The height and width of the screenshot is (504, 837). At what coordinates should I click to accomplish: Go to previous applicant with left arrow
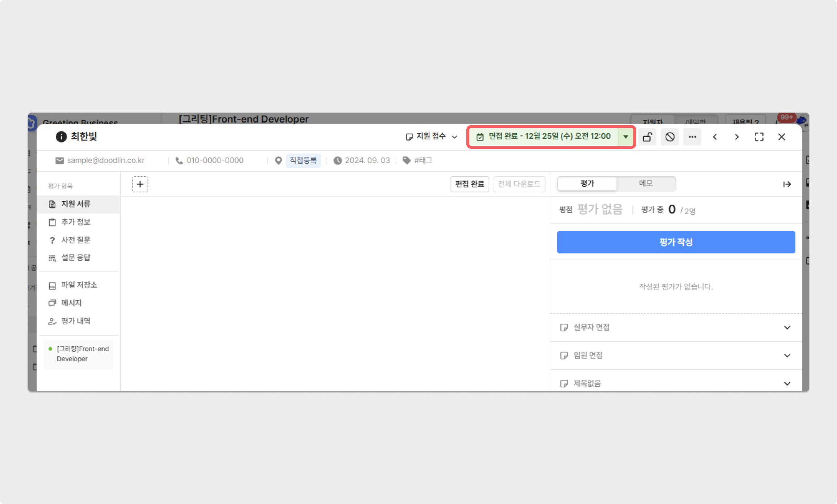(x=715, y=137)
